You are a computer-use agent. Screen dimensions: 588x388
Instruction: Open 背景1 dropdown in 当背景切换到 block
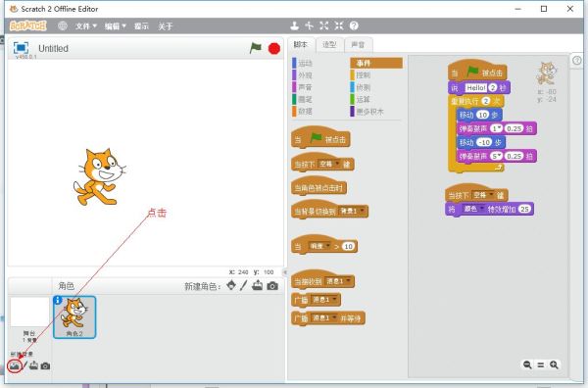click(x=352, y=211)
